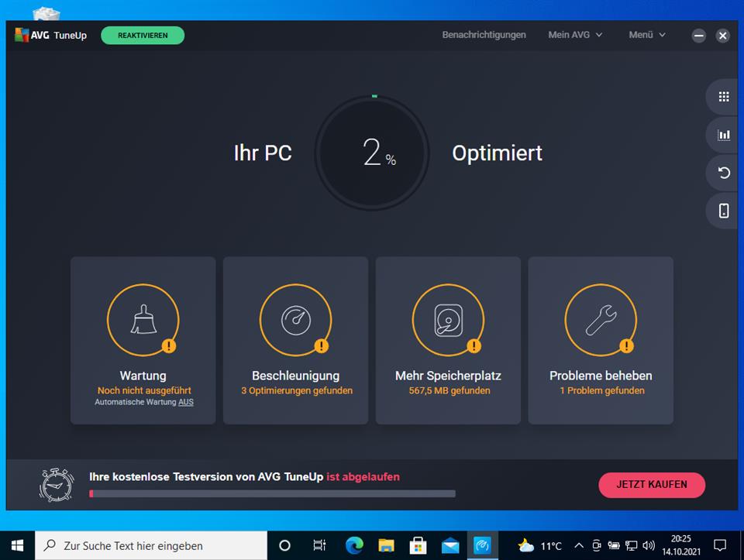744x560 pixels.
Task: Open Cortana circle on taskbar
Action: [x=284, y=546]
